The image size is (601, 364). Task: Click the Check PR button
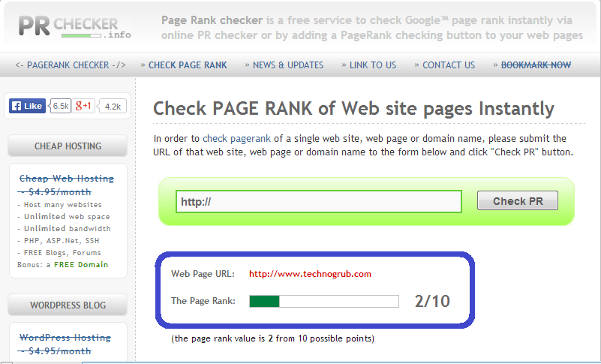click(518, 200)
